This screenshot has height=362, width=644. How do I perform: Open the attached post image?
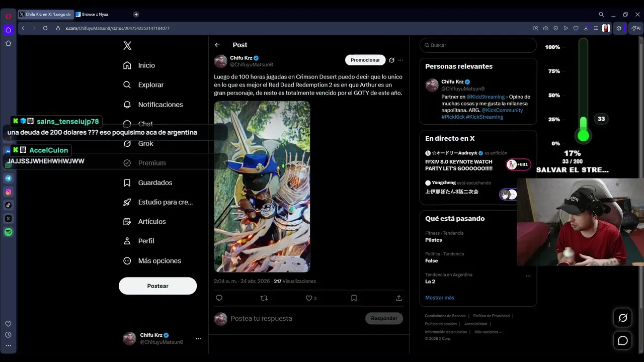(262, 187)
